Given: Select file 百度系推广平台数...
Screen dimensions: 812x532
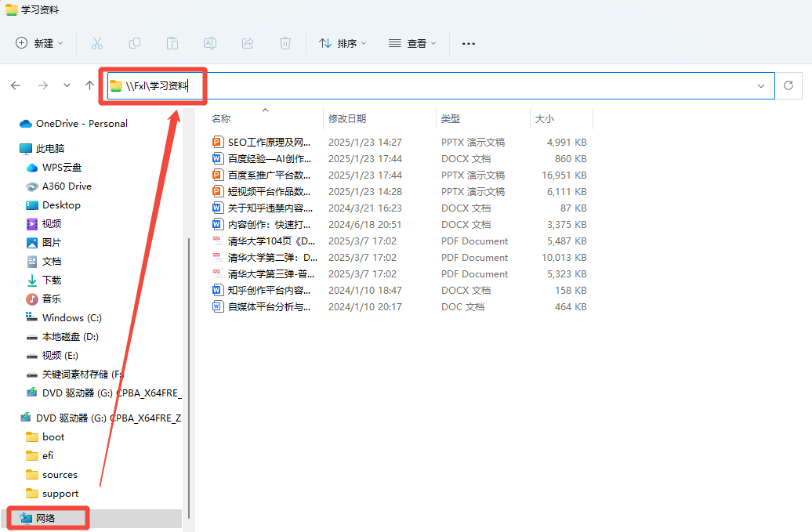Looking at the screenshot, I should pos(270,176).
